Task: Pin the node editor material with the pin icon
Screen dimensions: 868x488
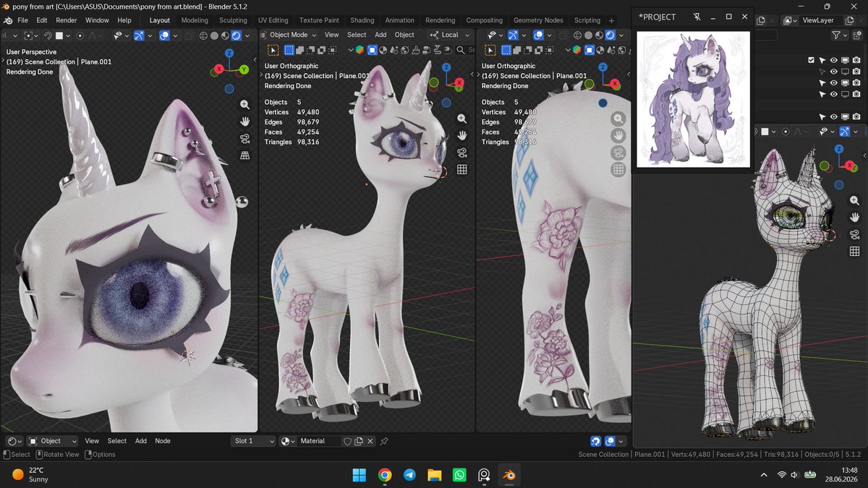Action: pyautogui.click(x=384, y=441)
